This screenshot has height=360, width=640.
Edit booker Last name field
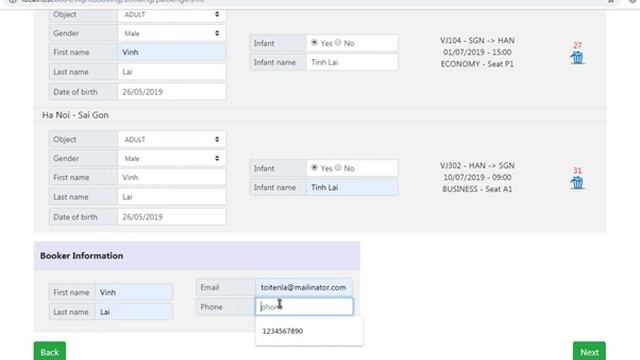134,312
